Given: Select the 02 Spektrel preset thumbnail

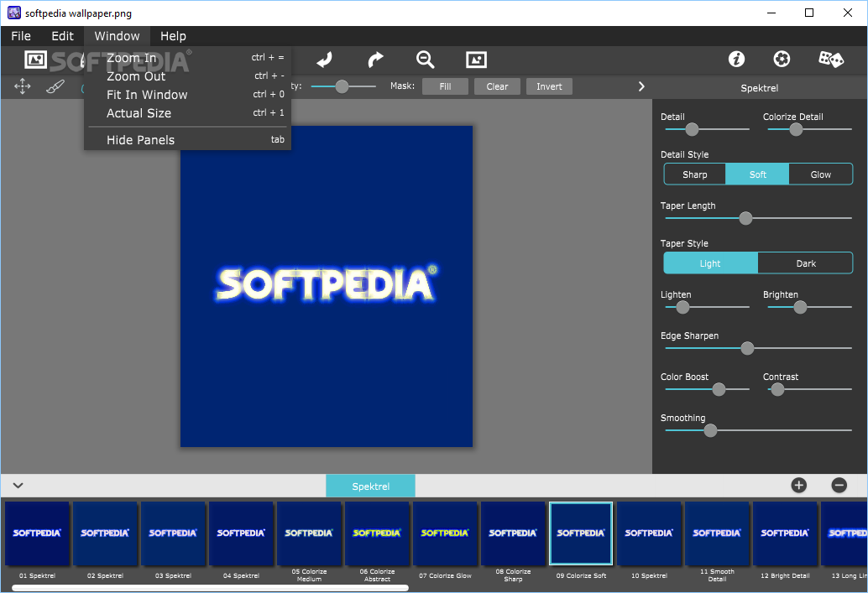Looking at the screenshot, I should tap(105, 533).
